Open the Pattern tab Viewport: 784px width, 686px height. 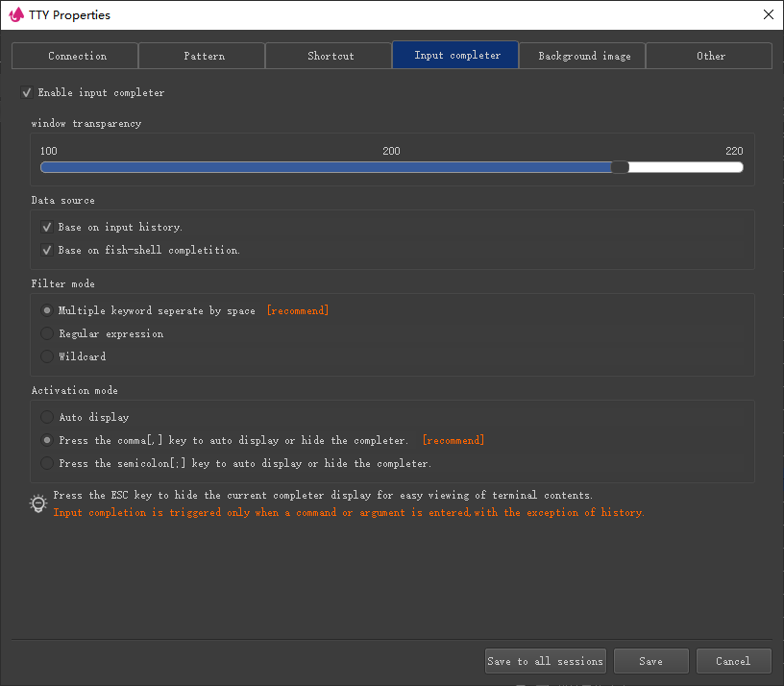coord(204,56)
